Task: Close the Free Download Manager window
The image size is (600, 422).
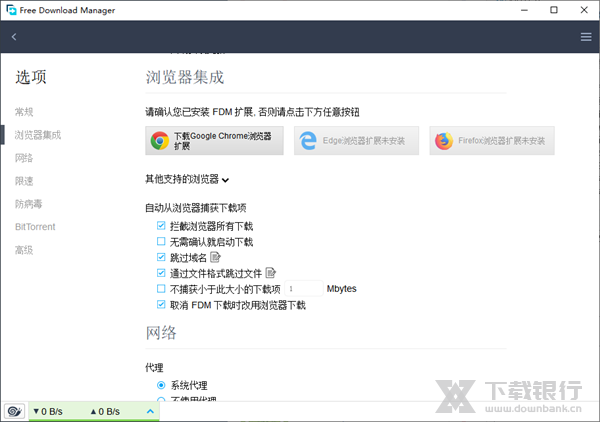Action: click(x=584, y=10)
